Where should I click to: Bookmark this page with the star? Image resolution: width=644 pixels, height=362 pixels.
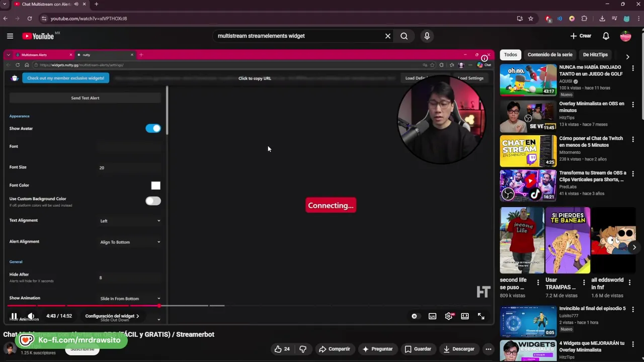tap(530, 19)
